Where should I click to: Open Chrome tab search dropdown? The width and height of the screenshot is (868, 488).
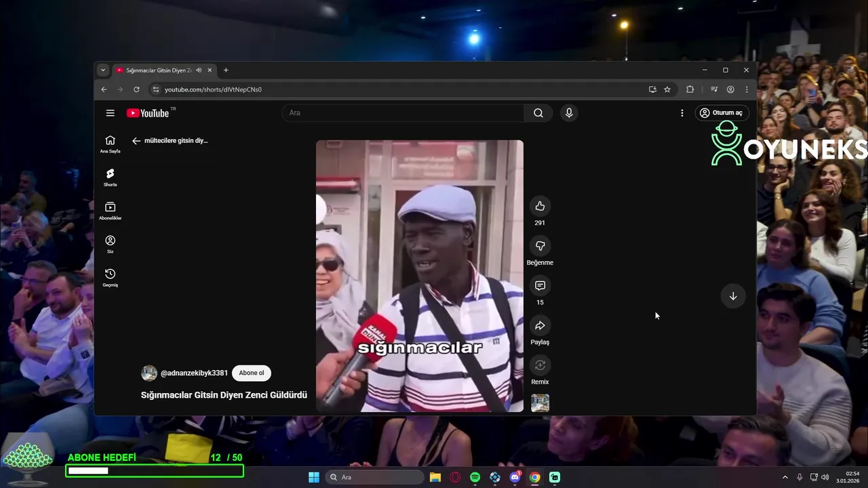tap(103, 70)
